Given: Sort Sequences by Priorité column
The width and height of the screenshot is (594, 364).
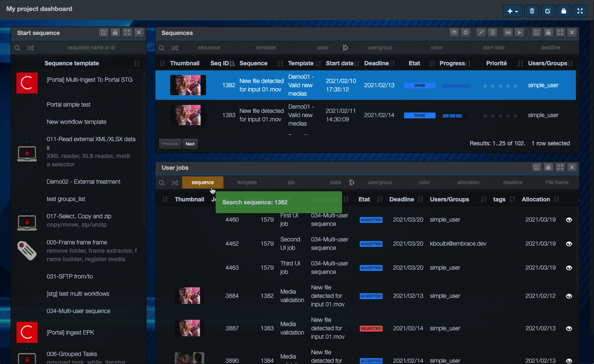Looking at the screenshot, I should click(520, 64).
